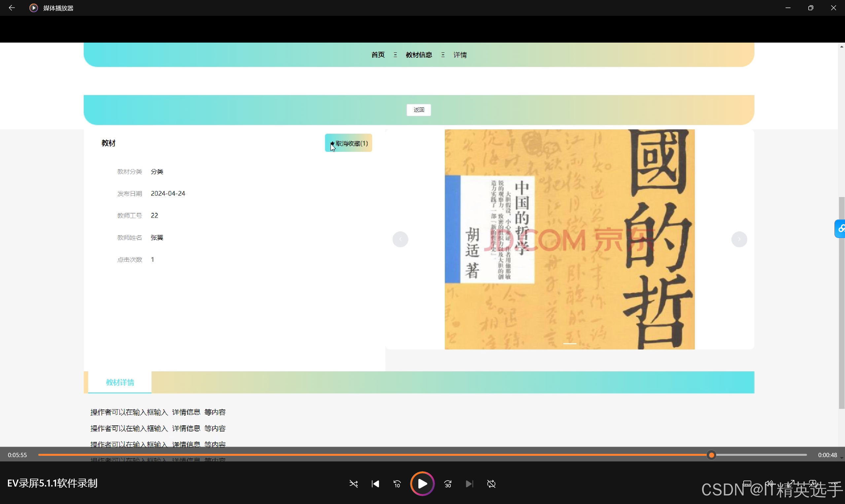Activate the mini player icon
Image resolution: width=845 pixels, height=504 pixels.
point(813,483)
